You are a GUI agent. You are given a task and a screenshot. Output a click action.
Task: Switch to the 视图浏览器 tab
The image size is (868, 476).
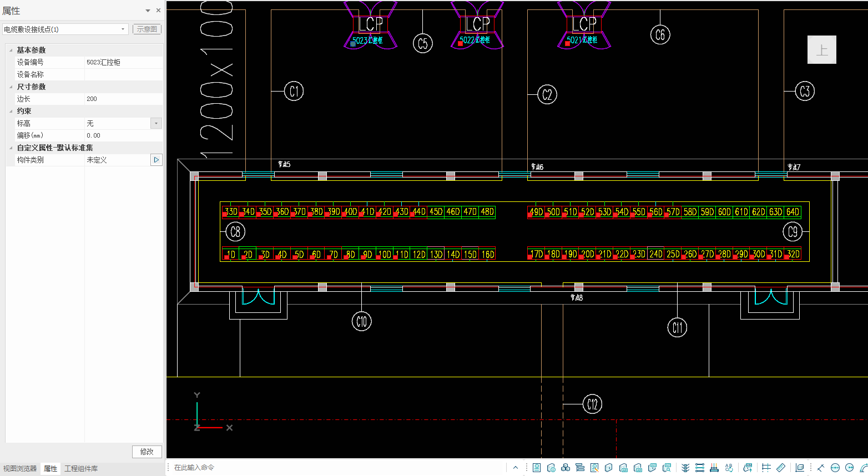coord(20,469)
